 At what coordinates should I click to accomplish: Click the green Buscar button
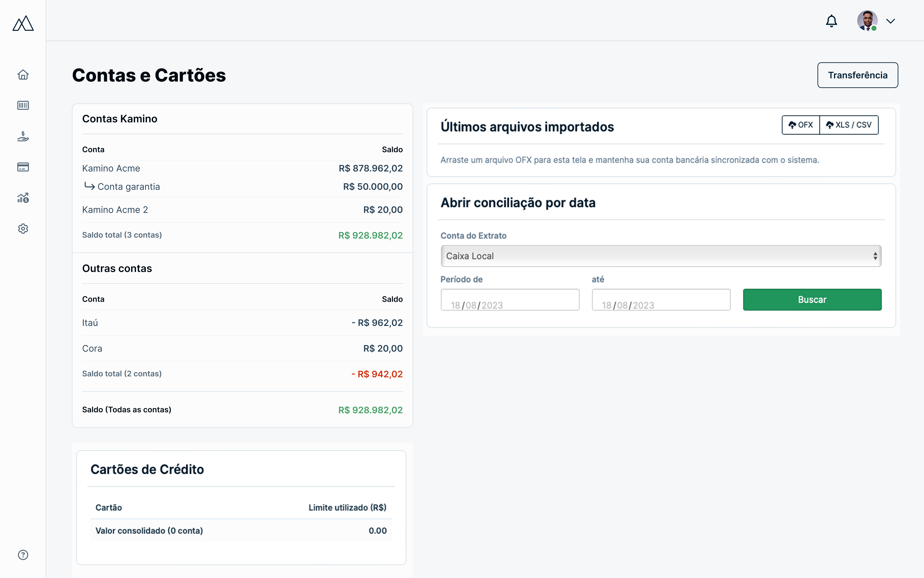pos(812,300)
